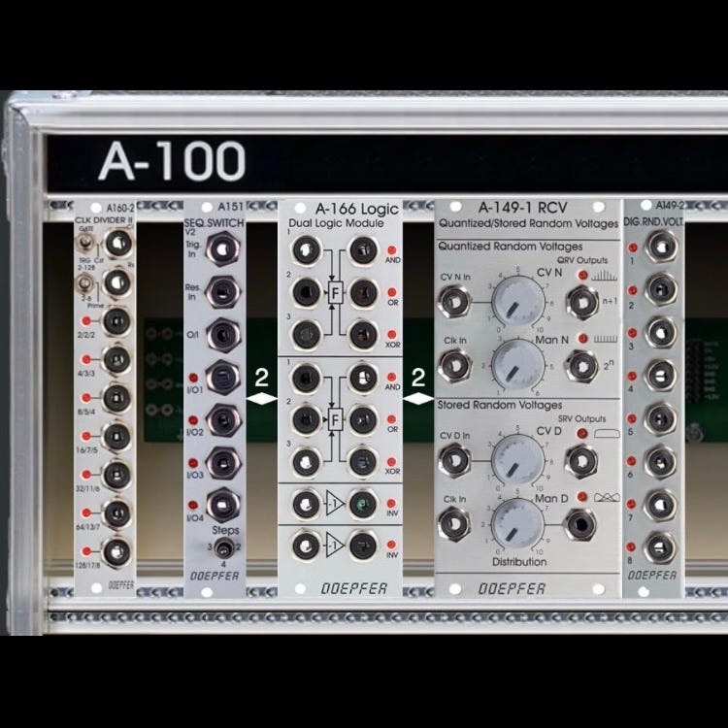
Task: Click output jack 3 on A149-2
Action: [661, 332]
